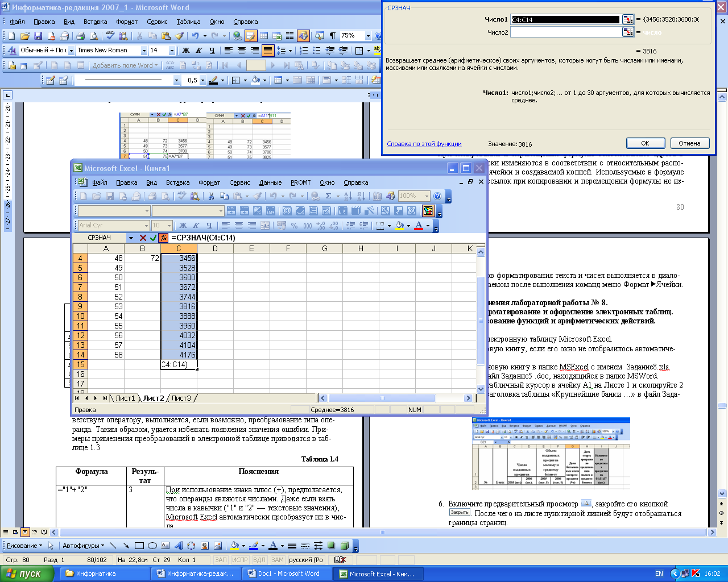Open link 'Справка по этой функции'
This screenshot has width=728, height=582.
[x=424, y=144]
